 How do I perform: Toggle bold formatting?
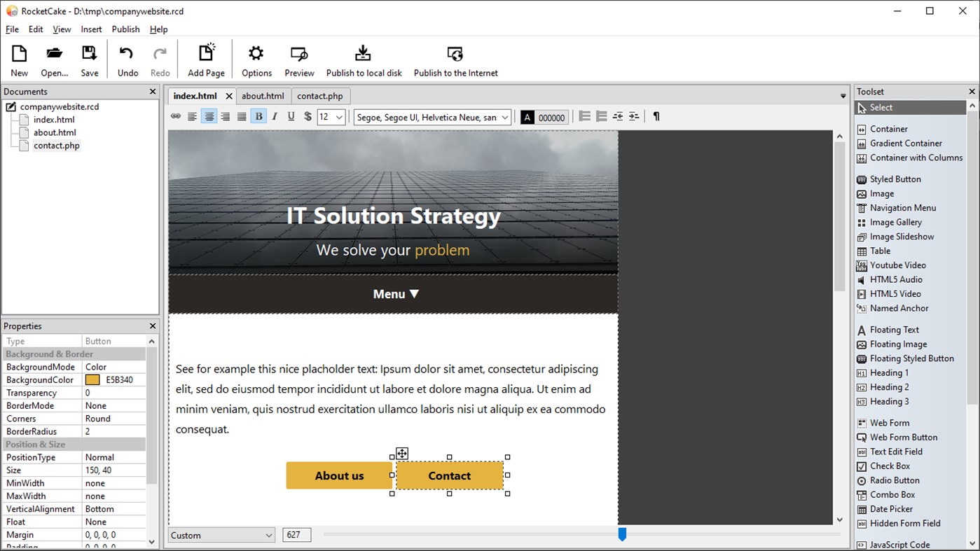pos(258,117)
